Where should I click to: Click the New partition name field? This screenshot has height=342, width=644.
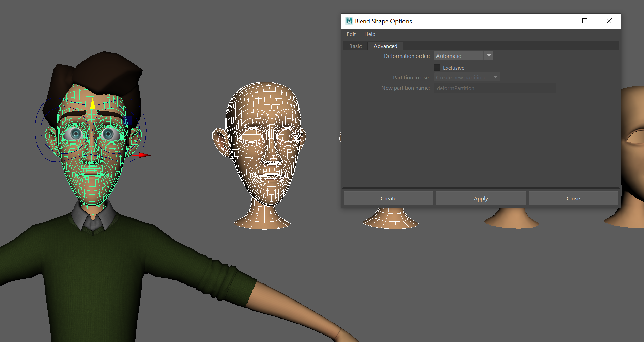494,88
